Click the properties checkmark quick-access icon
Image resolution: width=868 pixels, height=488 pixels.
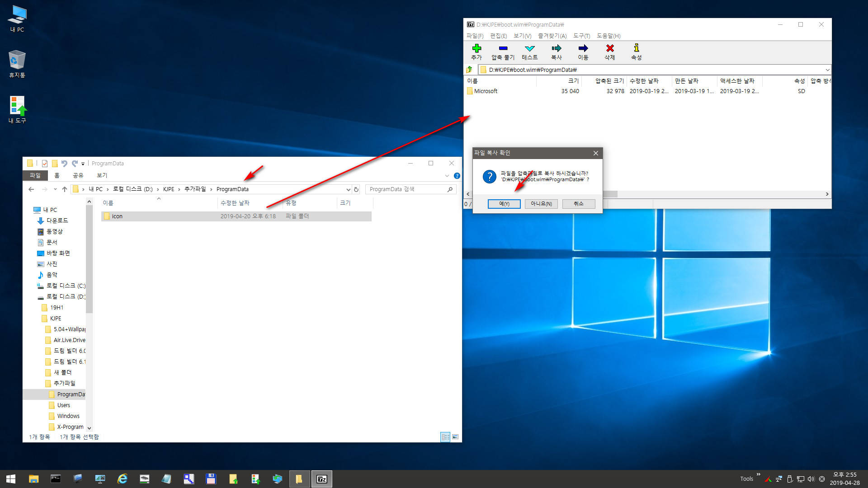[45, 164]
